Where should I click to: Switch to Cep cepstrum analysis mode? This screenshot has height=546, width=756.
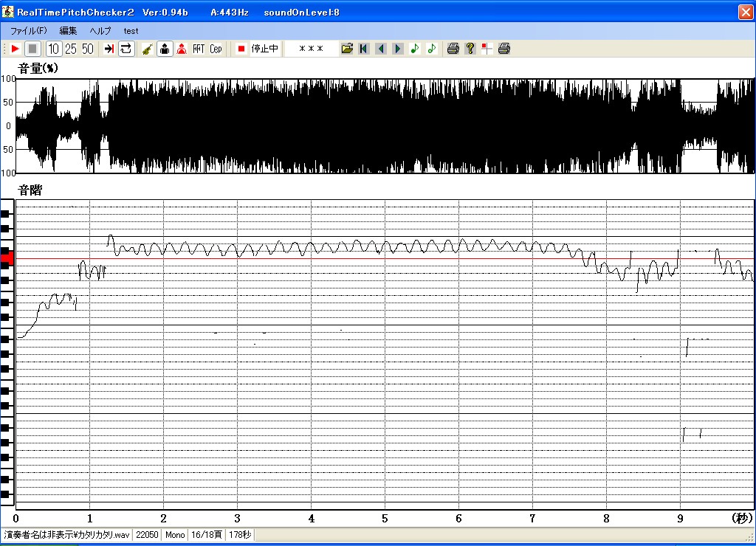click(216, 49)
